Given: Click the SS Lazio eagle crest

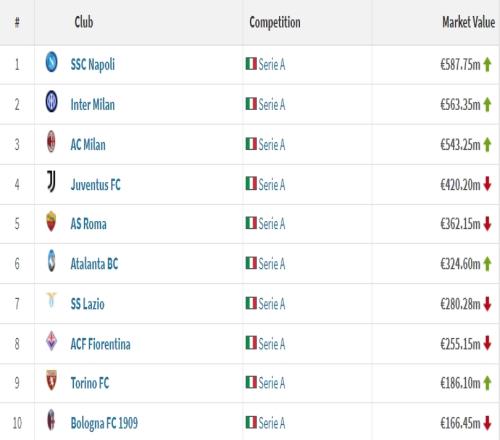Looking at the screenshot, I should 51,300.
